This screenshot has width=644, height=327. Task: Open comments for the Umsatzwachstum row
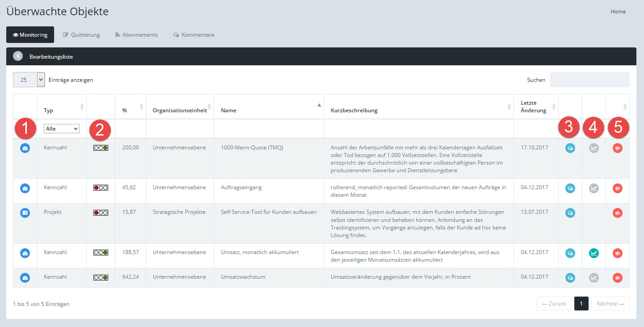tap(570, 278)
